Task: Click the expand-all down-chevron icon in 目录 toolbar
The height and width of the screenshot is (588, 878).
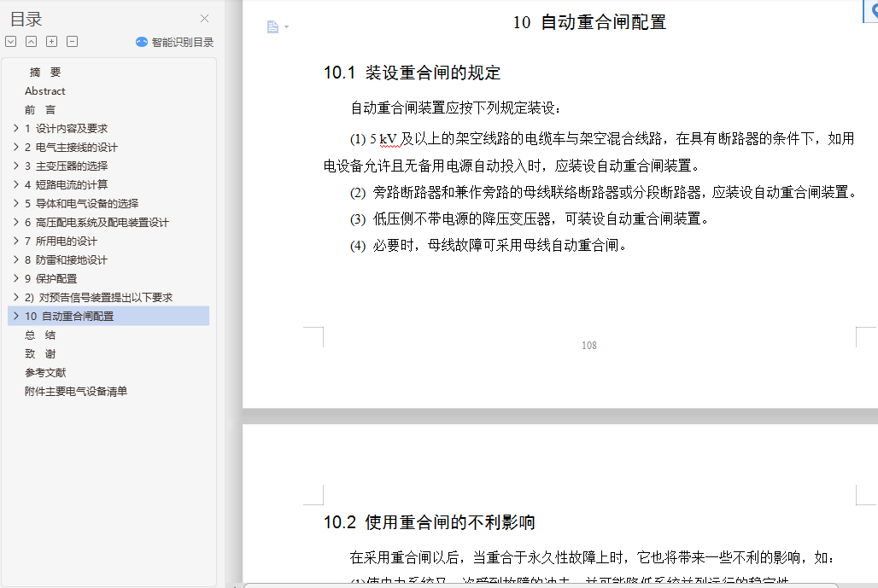Action: tap(10, 42)
